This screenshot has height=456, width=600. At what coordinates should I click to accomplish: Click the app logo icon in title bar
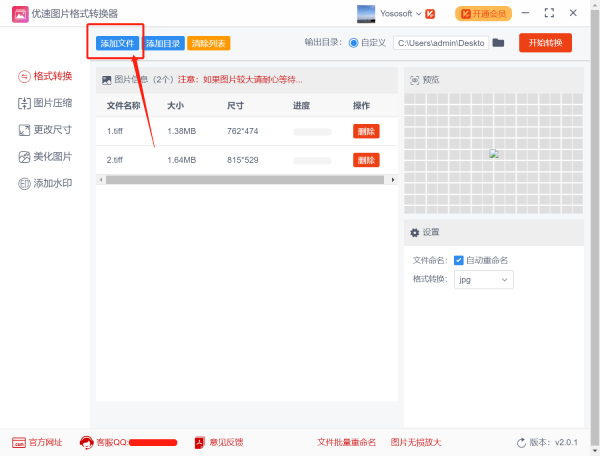(x=20, y=14)
